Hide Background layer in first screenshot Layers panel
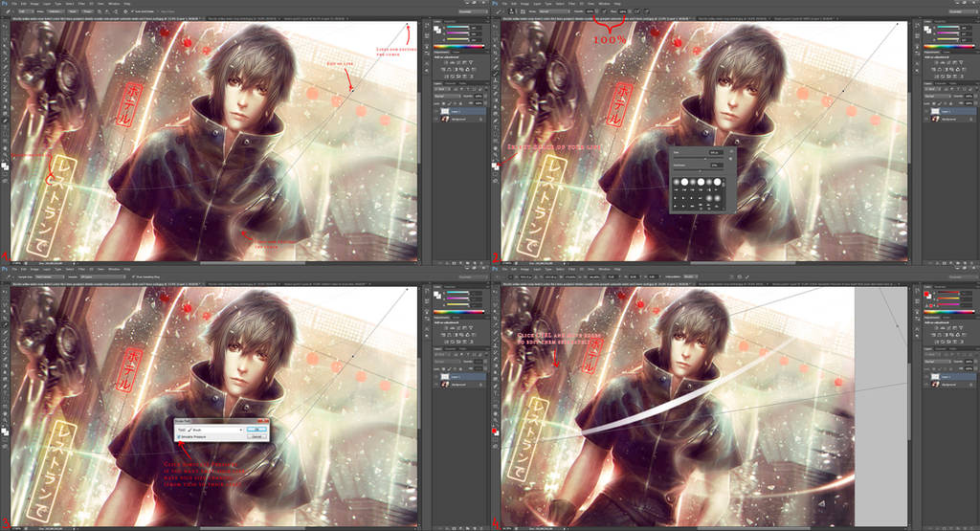Screen dimensions: 980x531 [x=436, y=119]
